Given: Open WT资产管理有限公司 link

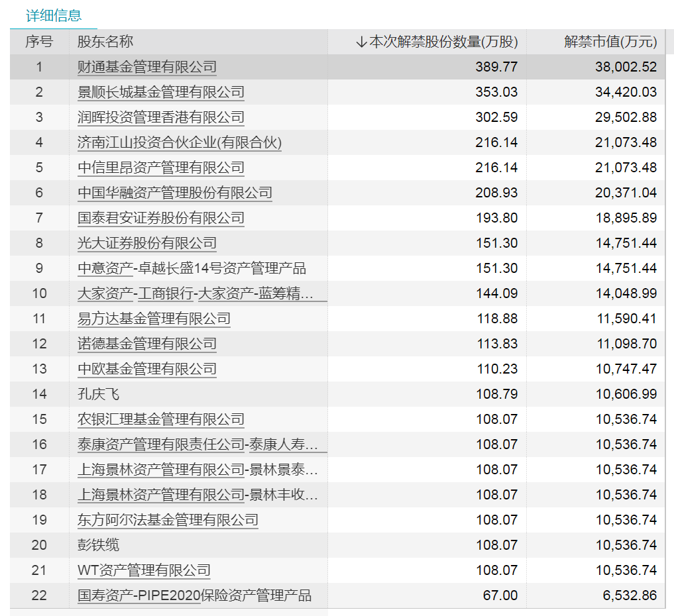Looking at the screenshot, I should [x=144, y=570].
